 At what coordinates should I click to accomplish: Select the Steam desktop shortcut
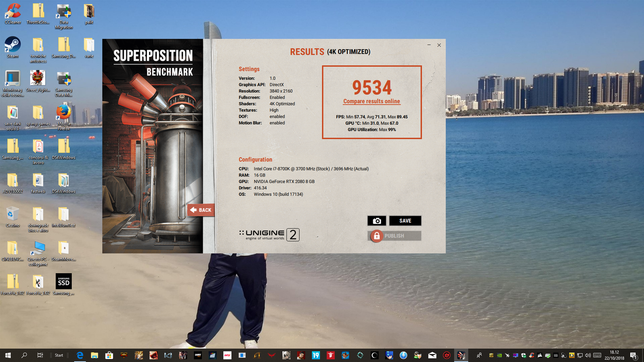13,47
